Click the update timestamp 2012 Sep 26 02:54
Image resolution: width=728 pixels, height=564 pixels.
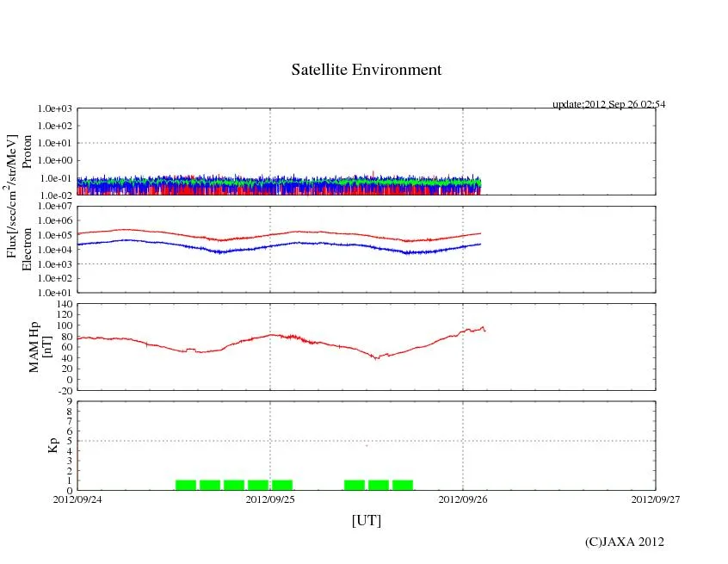pyautogui.click(x=608, y=104)
